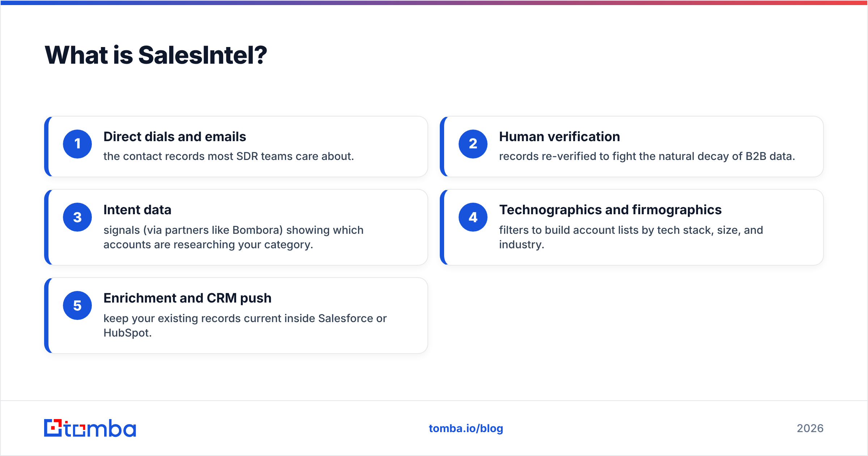Screen dimensions: 868x456
Task: Click the description mentioning Salesforce or HubSpot
Action: 245,326
